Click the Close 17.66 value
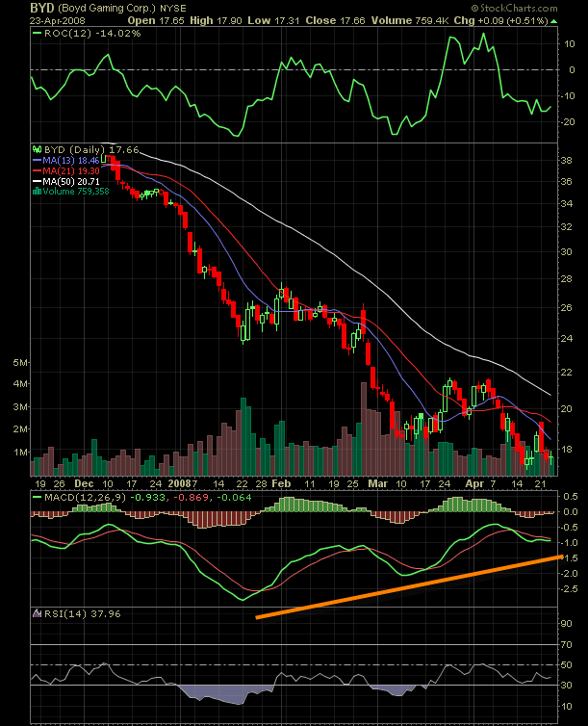This screenshot has height=726, width=588. pyautogui.click(x=336, y=21)
